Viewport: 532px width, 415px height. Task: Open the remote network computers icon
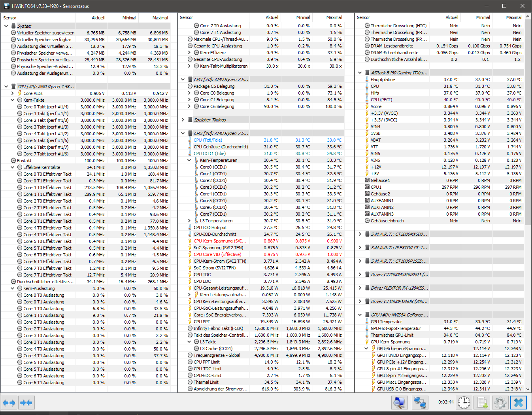click(x=420, y=403)
